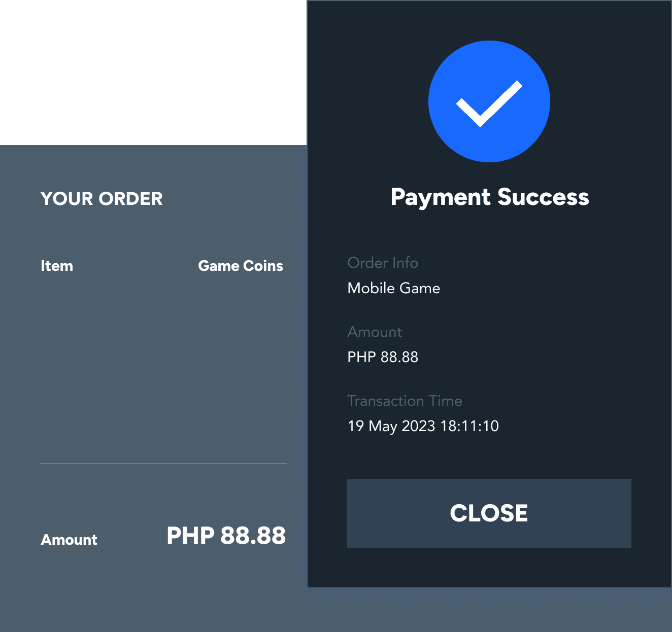Click the YOUR ORDER heading

coord(102,199)
